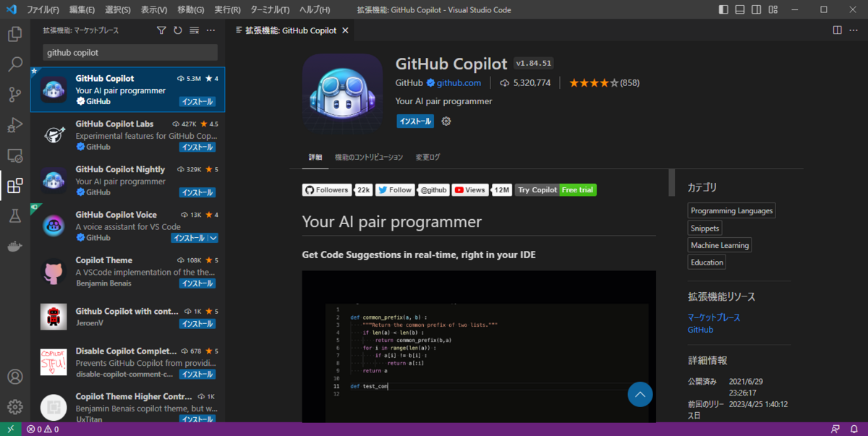Install GitHub Copilot Labs from list

[x=197, y=147]
